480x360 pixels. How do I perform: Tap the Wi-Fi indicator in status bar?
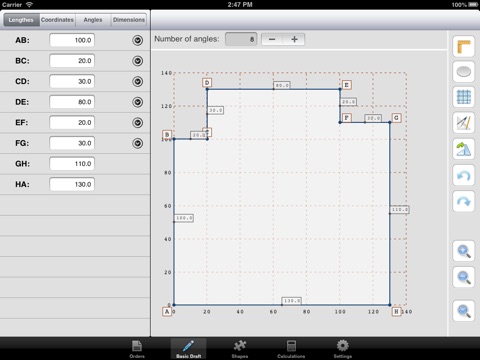coord(29,4)
